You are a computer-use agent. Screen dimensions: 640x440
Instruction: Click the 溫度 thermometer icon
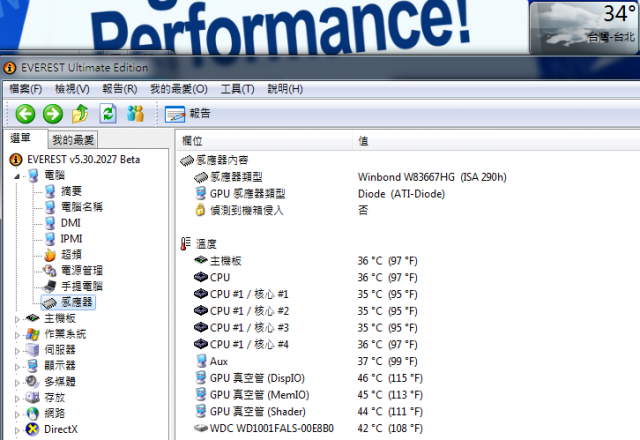tap(185, 244)
